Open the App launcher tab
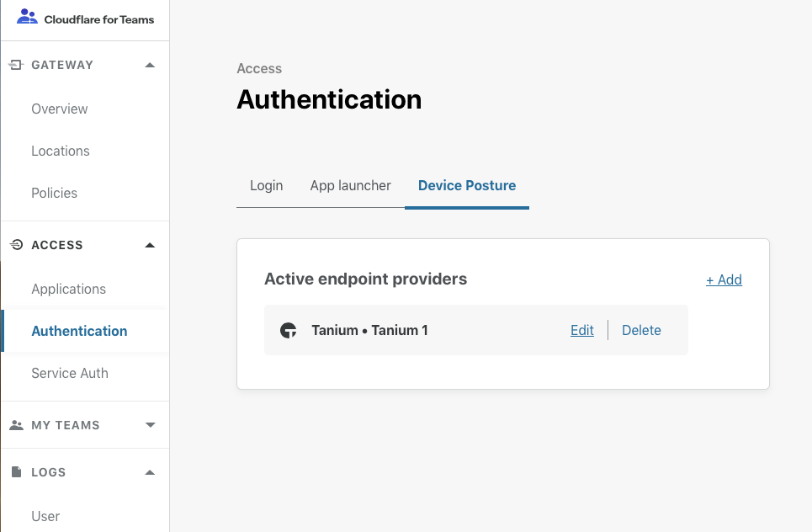Viewport: 812px width, 532px height. [x=350, y=185]
